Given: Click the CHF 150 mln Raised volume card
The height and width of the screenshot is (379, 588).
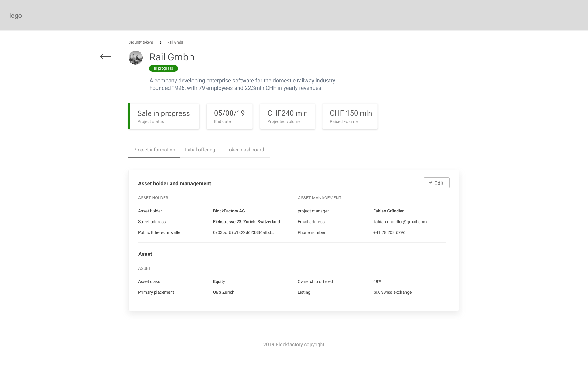Looking at the screenshot, I should [x=350, y=116].
